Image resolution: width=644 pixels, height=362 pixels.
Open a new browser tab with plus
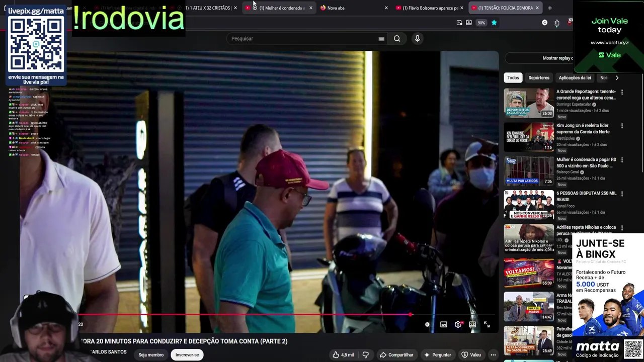[550, 8]
